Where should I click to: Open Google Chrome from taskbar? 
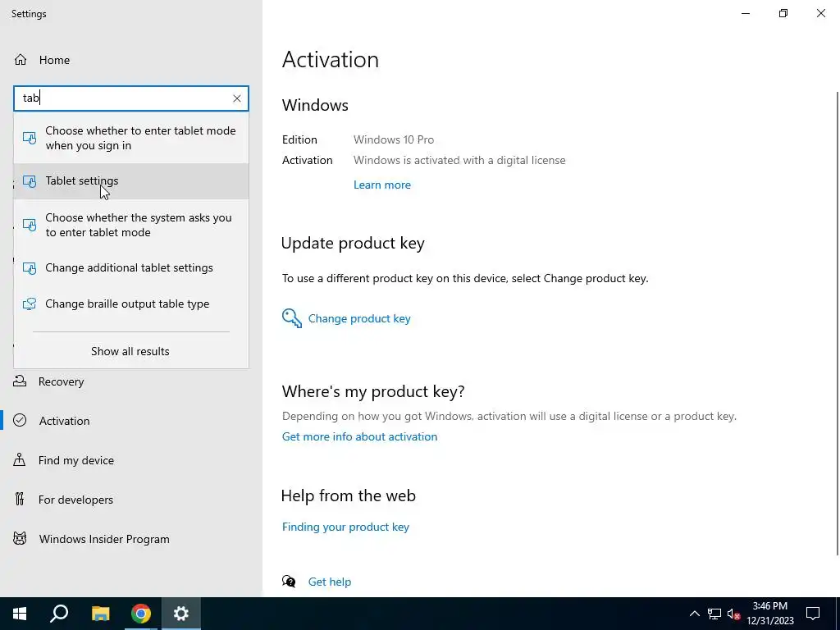pos(141,614)
